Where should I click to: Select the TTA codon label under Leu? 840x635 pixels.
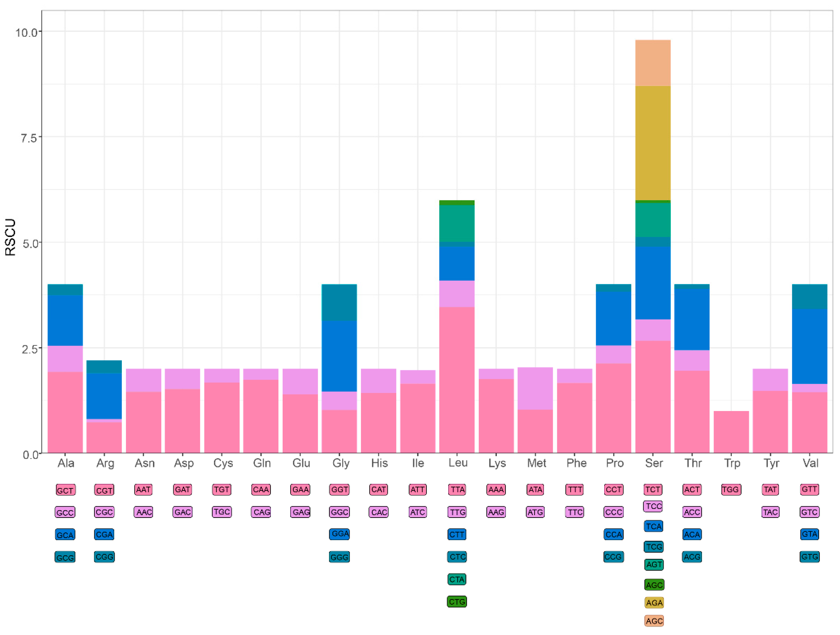tap(457, 489)
